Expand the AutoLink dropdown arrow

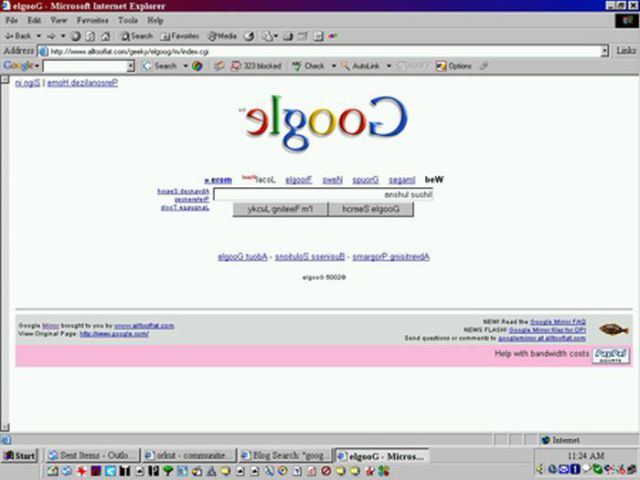(x=389, y=66)
